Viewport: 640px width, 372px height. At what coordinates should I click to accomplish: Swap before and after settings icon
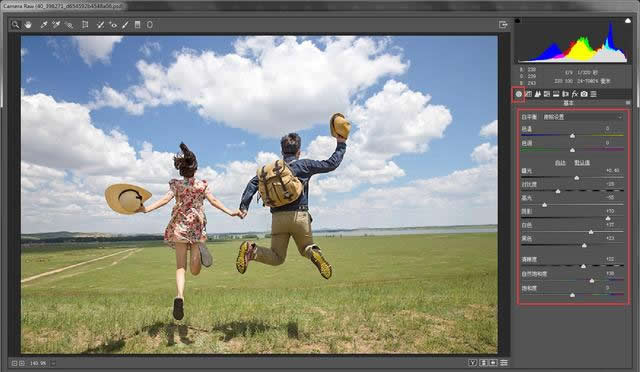(484, 363)
